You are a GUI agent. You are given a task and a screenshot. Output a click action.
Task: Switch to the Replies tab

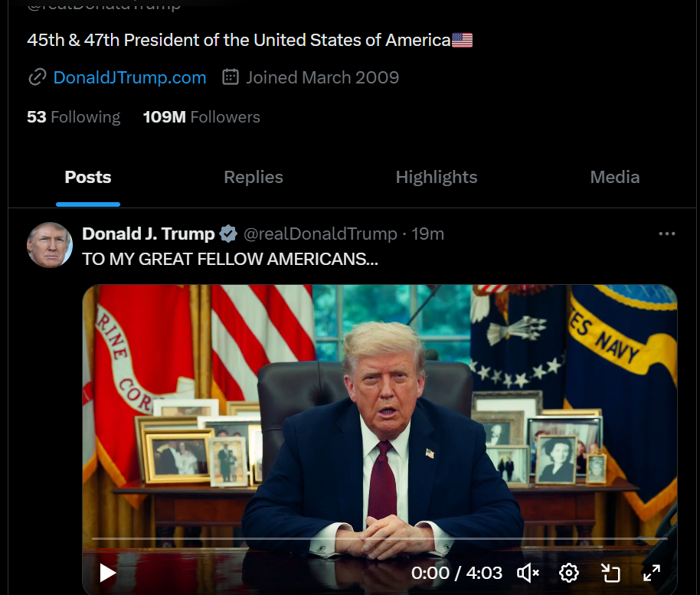click(254, 177)
